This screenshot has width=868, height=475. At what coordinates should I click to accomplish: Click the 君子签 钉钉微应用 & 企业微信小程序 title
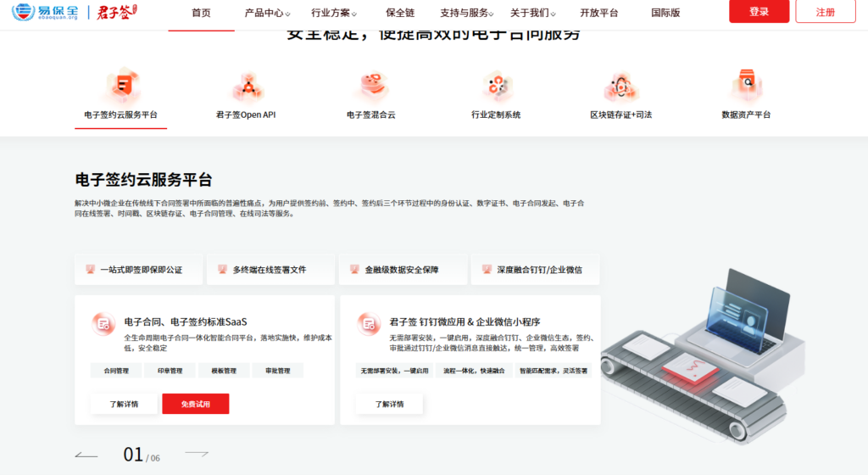(465, 321)
